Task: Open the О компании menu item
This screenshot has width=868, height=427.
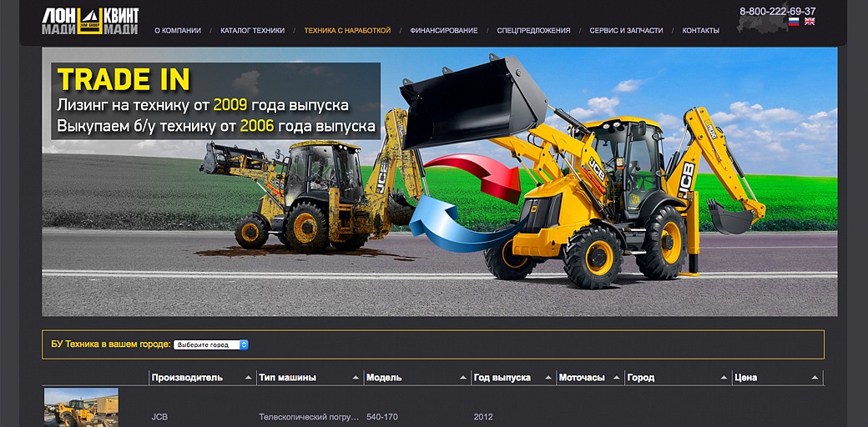Action: 178,31
